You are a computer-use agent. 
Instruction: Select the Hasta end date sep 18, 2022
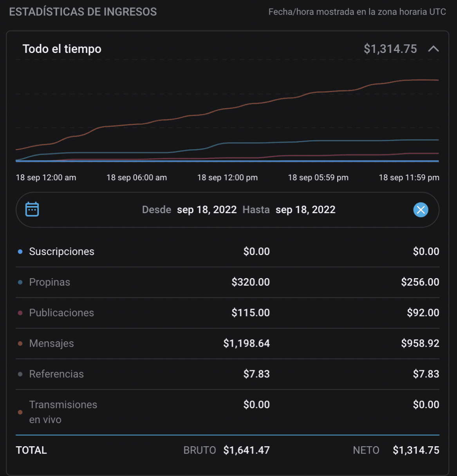(305, 210)
